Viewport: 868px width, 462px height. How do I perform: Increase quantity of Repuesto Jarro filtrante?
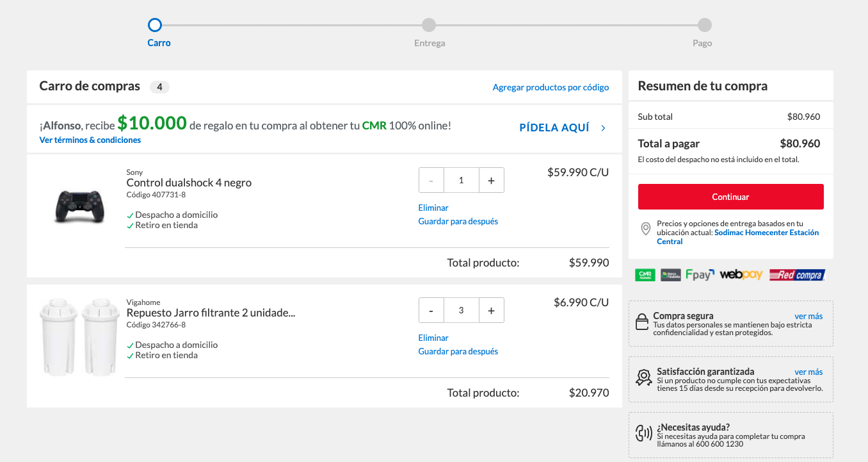[492, 311]
